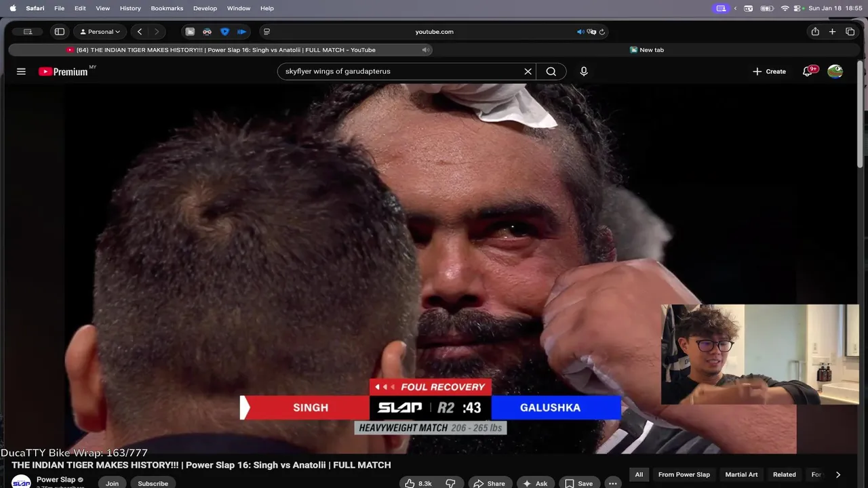Open the Help menu
The image size is (868, 488).
267,8
